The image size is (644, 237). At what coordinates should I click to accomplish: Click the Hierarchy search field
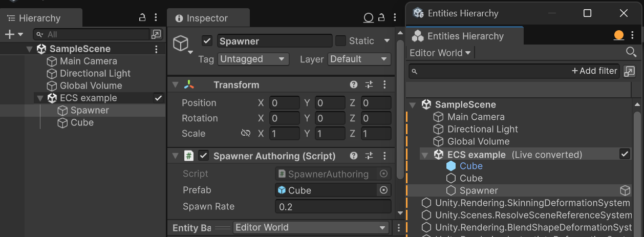(91, 34)
